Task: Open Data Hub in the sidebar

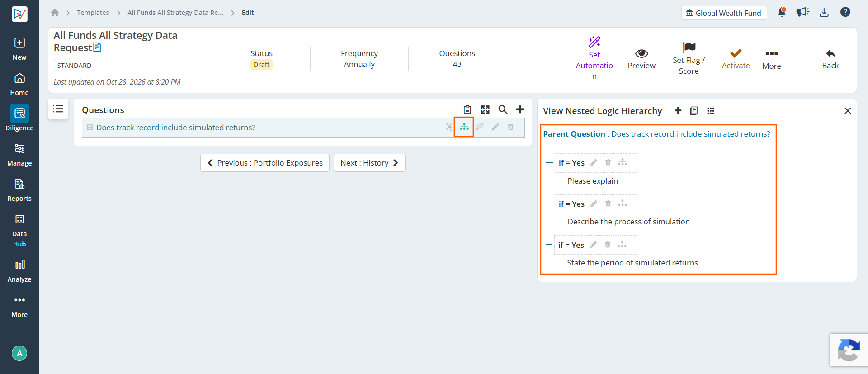Action: 19,231
